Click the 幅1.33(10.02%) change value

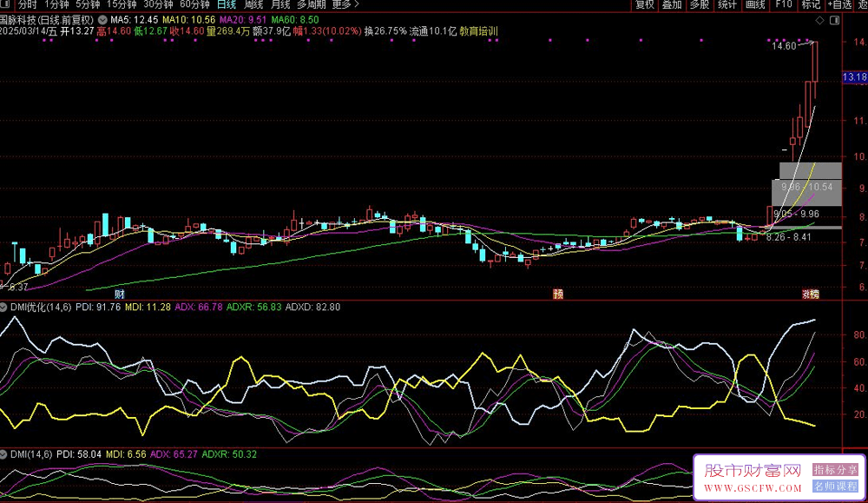pyautogui.click(x=327, y=31)
